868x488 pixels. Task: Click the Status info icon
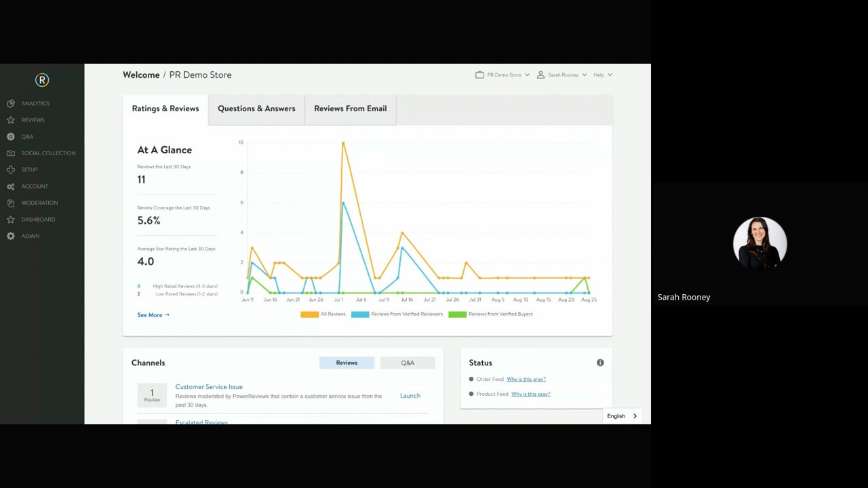click(x=600, y=363)
